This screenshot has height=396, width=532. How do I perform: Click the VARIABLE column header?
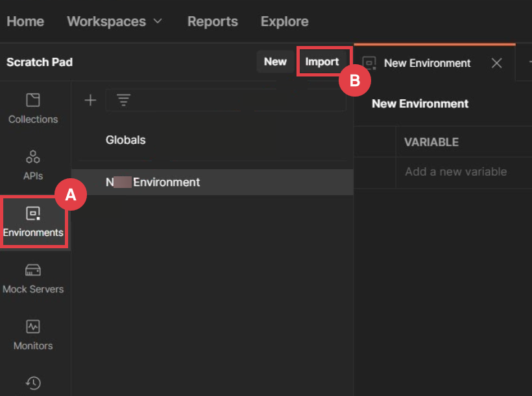click(431, 142)
